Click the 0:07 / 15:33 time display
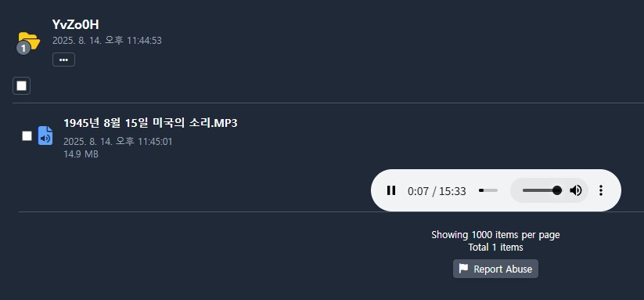Image resolution: width=644 pixels, height=300 pixels. tap(437, 191)
